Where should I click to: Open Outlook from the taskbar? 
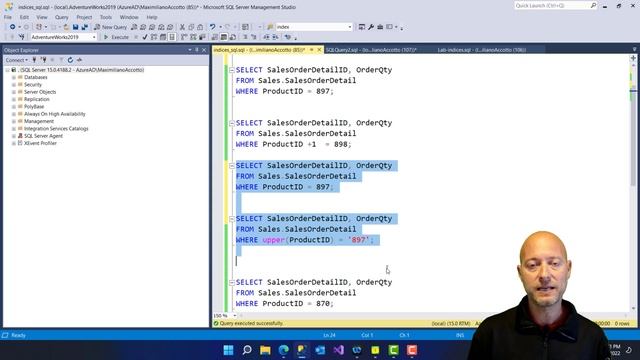click(320, 350)
